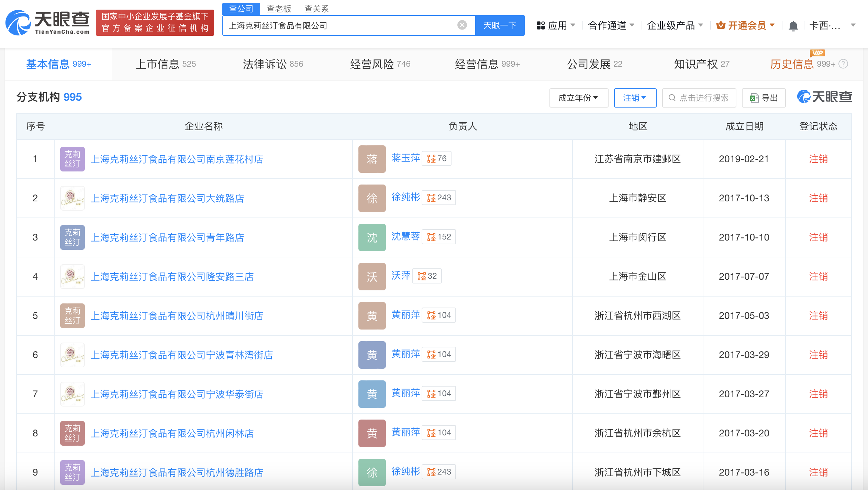
Task: Click relation count badge 76 beside 蒋玉萍
Action: 436,158
